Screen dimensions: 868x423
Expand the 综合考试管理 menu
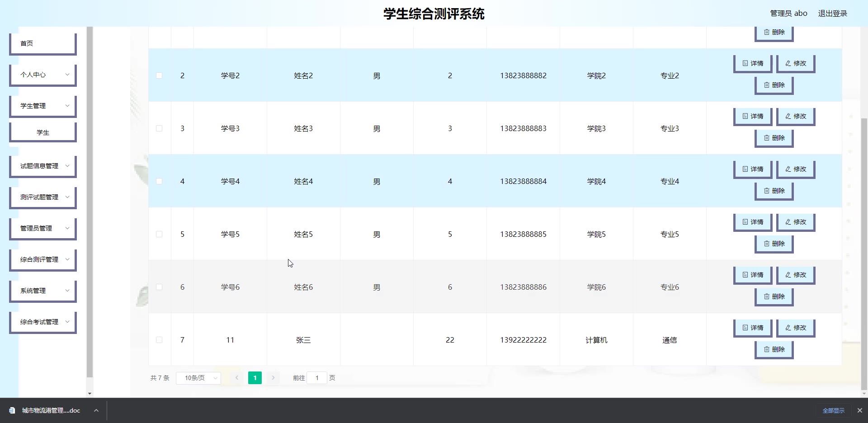tap(43, 322)
